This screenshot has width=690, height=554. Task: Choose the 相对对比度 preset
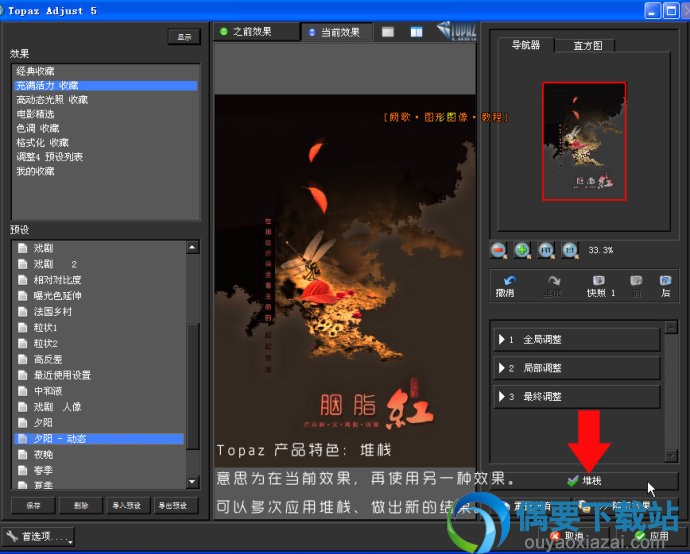pos(99,280)
